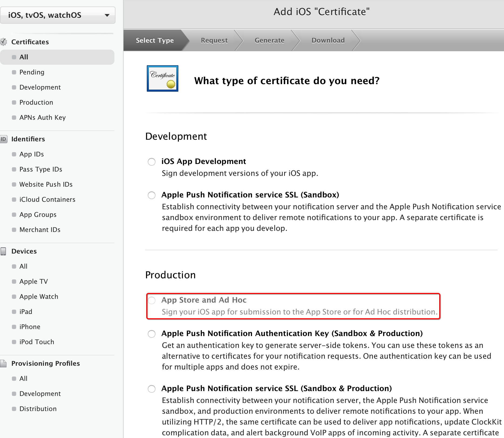Viewport: 504px width, 438px height.
Task: Click the Request step tab
Action: click(x=214, y=40)
